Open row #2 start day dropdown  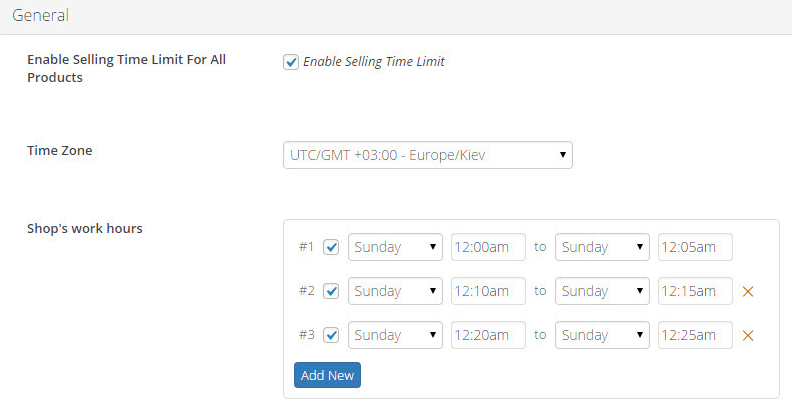395,291
